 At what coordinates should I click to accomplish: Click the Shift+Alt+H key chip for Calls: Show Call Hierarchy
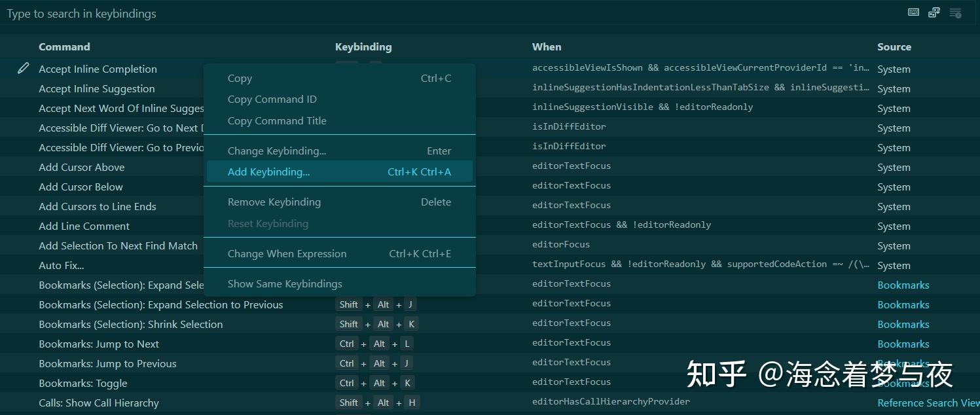377,403
